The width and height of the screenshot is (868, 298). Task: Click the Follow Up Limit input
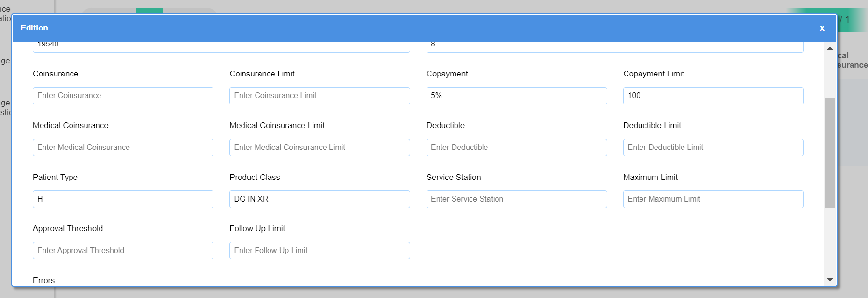pos(320,251)
